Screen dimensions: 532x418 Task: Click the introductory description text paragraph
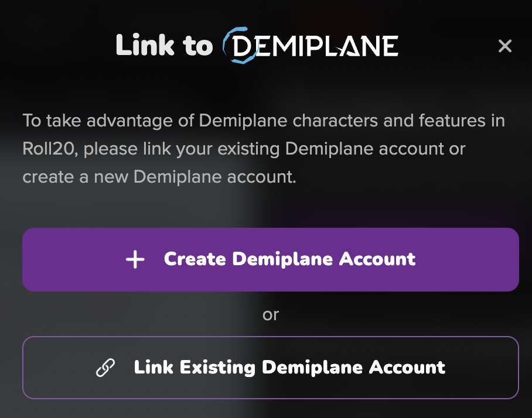264,149
